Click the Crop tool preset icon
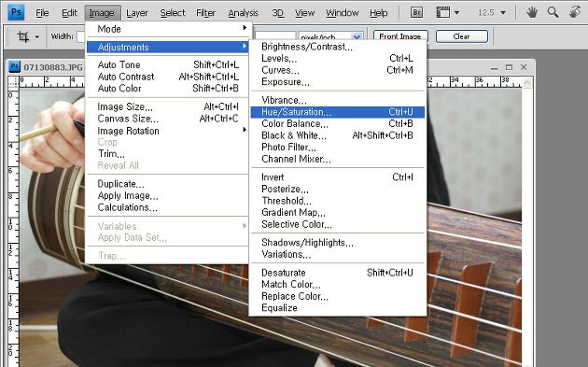 (23, 36)
